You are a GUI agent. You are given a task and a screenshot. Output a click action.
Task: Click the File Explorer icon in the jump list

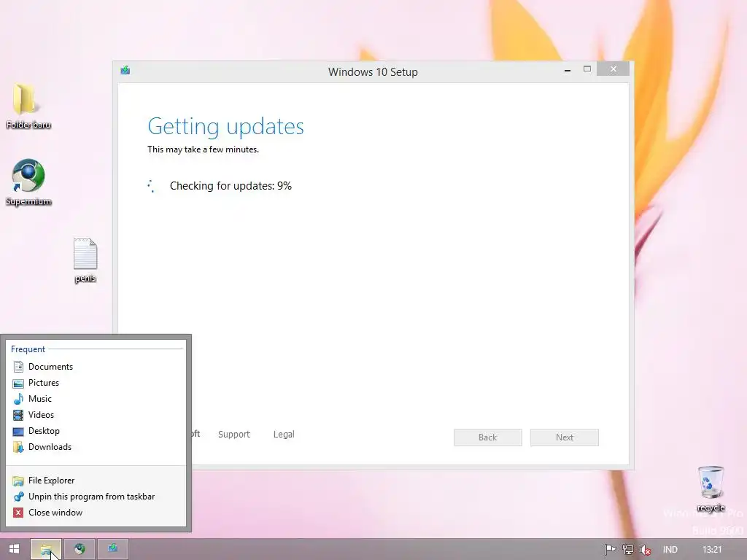18,481
